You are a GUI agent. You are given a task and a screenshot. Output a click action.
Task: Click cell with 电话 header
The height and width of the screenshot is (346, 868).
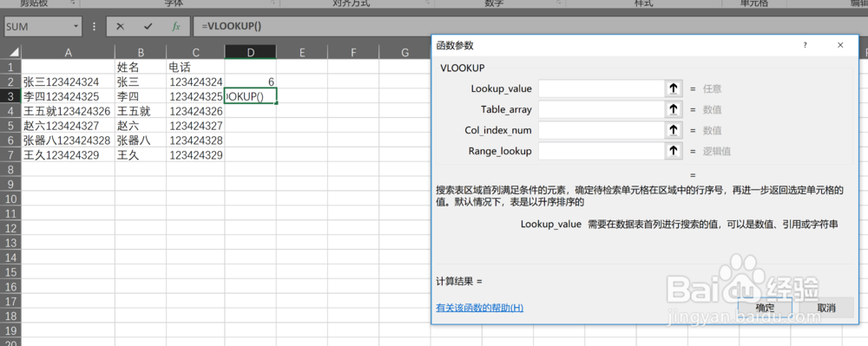(x=195, y=68)
